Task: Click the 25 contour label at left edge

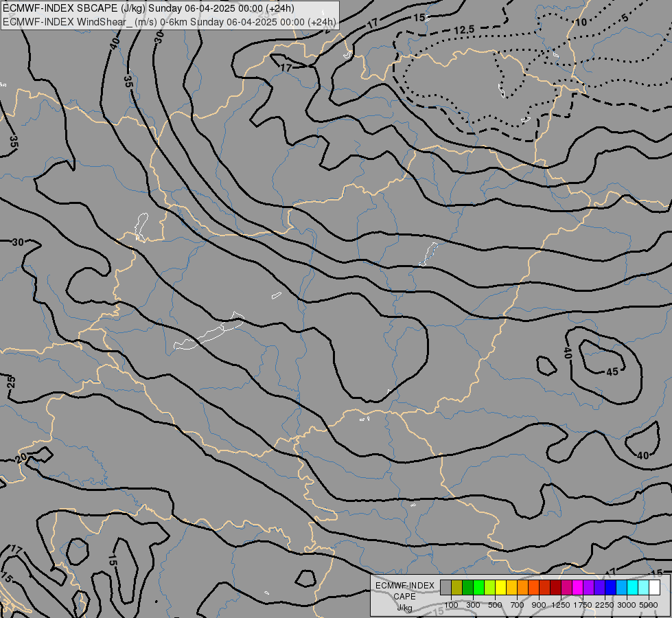Action: coord(11,382)
